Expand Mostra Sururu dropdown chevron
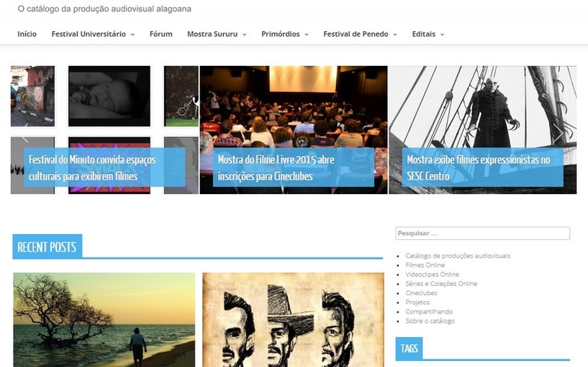Image resolution: width=588 pixels, height=367 pixels. pyautogui.click(x=244, y=34)
